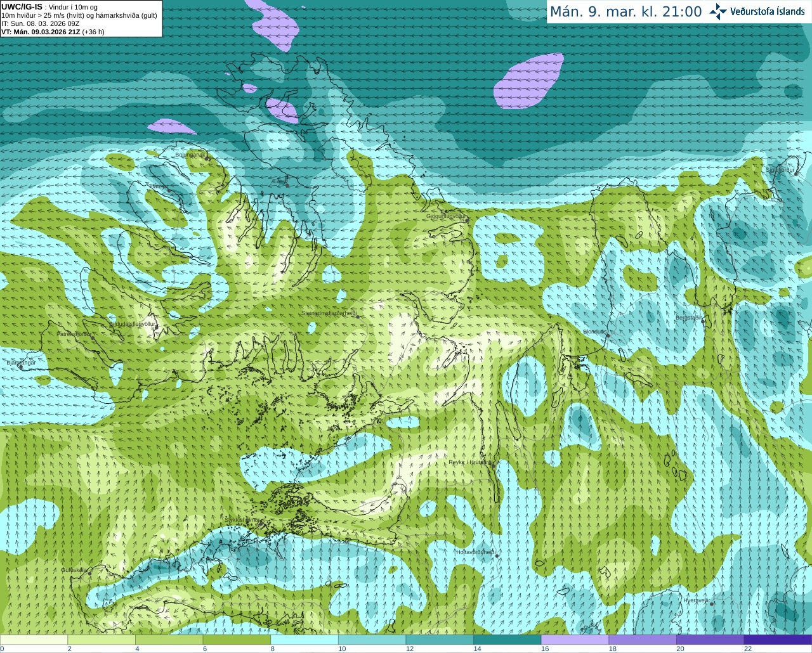Click the Bíldudalsflugvöllur station label
Viewport: 812px width, 653px height.
(x=133, y=323)
